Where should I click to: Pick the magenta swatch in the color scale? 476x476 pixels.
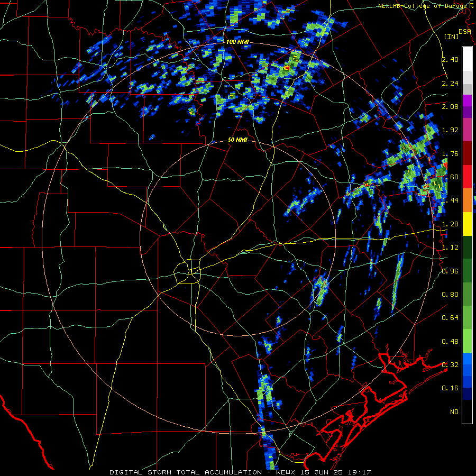(467, 100)
